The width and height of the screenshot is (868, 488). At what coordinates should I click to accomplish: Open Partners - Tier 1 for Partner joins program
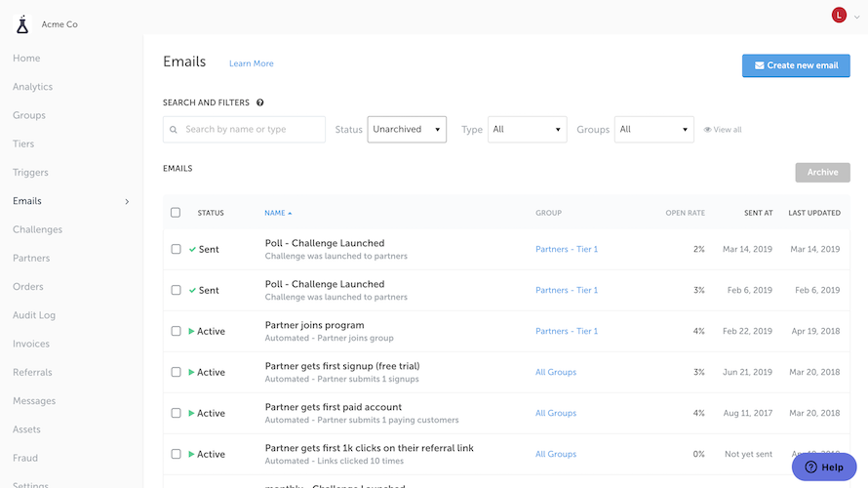(x=567, y=331)
